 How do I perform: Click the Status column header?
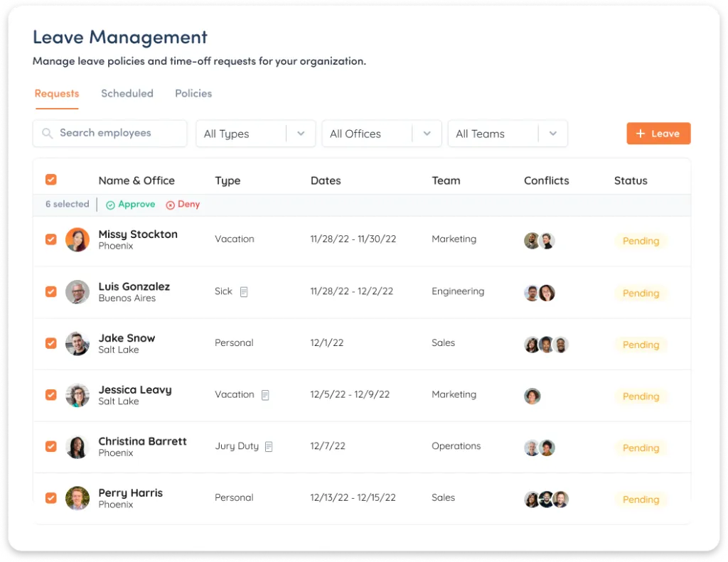click(631, 180)
